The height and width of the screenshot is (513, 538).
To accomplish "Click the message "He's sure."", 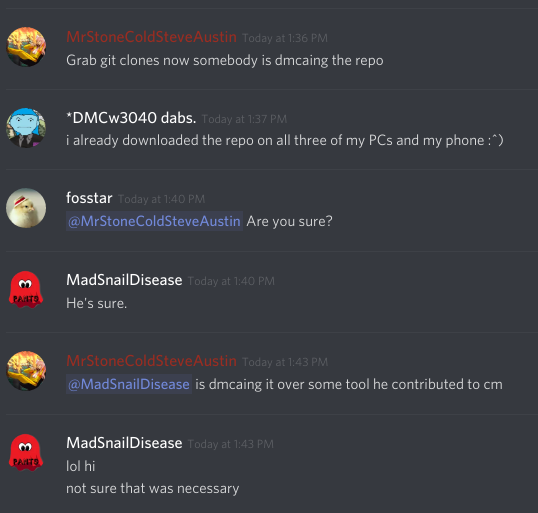I will 96,303.
